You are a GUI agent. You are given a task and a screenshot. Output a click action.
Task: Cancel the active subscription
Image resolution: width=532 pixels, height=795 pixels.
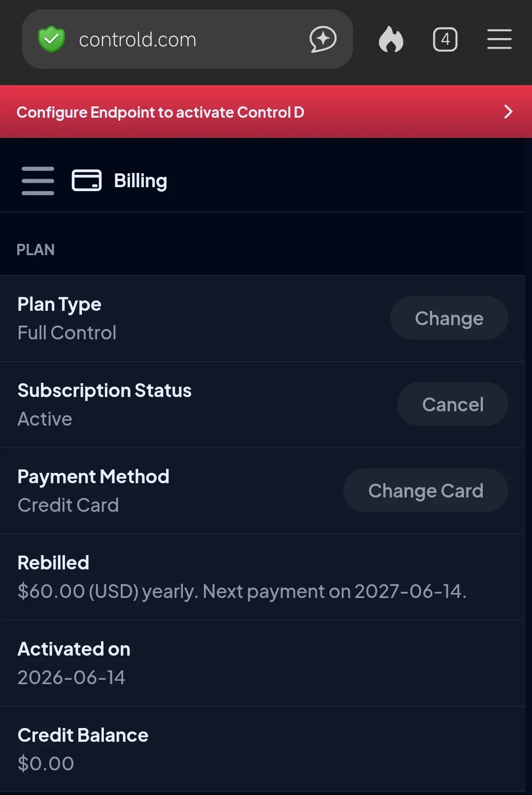[x=453, y=404]
